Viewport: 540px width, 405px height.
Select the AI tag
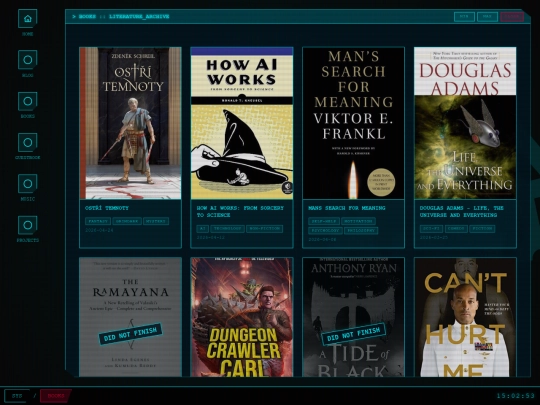point(202,229)
